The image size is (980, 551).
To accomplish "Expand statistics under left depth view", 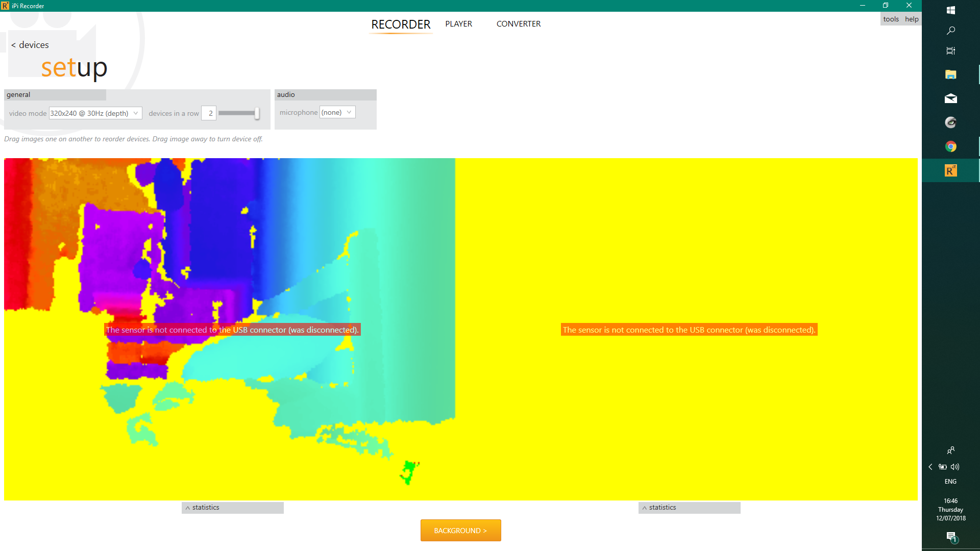I will click(x=233, y=508).
